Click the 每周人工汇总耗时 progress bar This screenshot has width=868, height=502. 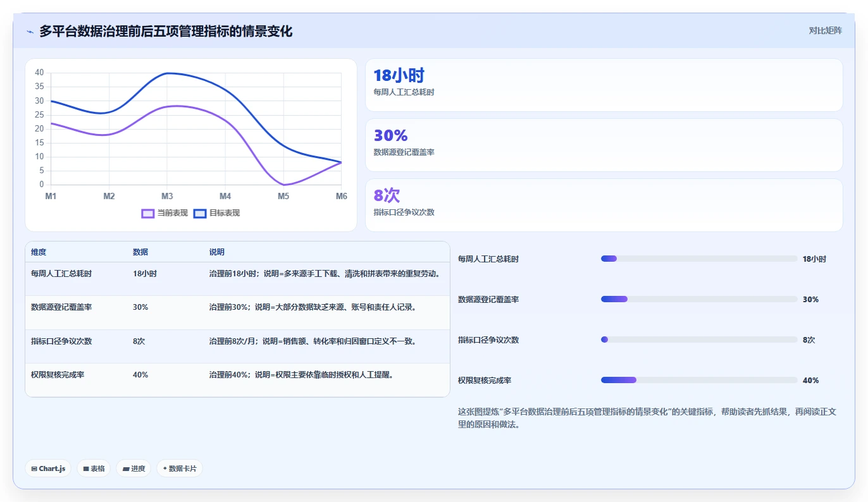click(x=699, y=259)
